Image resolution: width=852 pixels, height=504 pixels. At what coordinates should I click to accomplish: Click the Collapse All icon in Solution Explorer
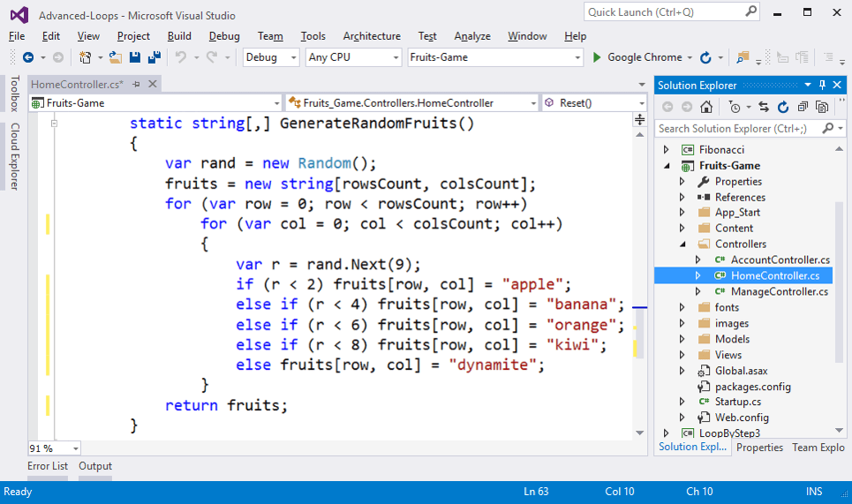803,107
